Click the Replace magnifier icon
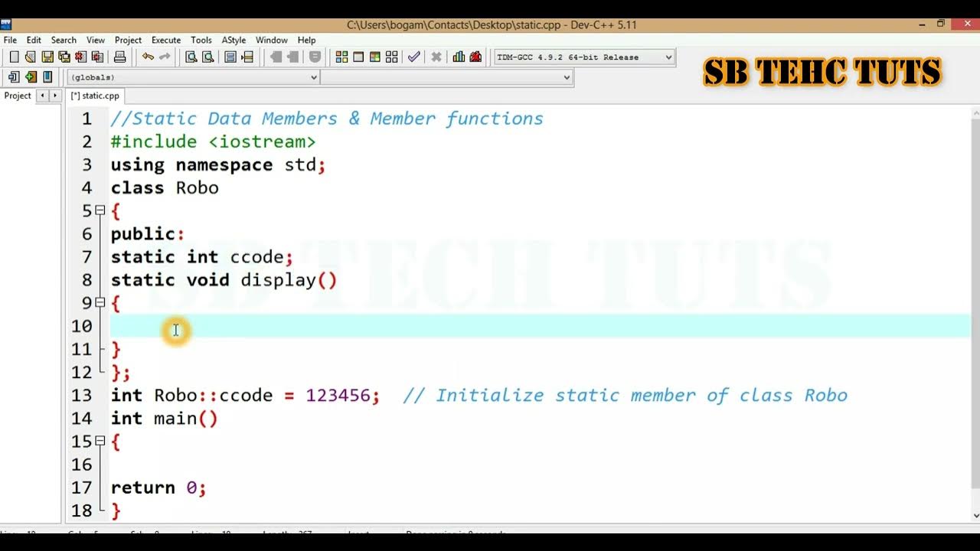The width and height of the screenshot is (980, 551). coord(207,57)
